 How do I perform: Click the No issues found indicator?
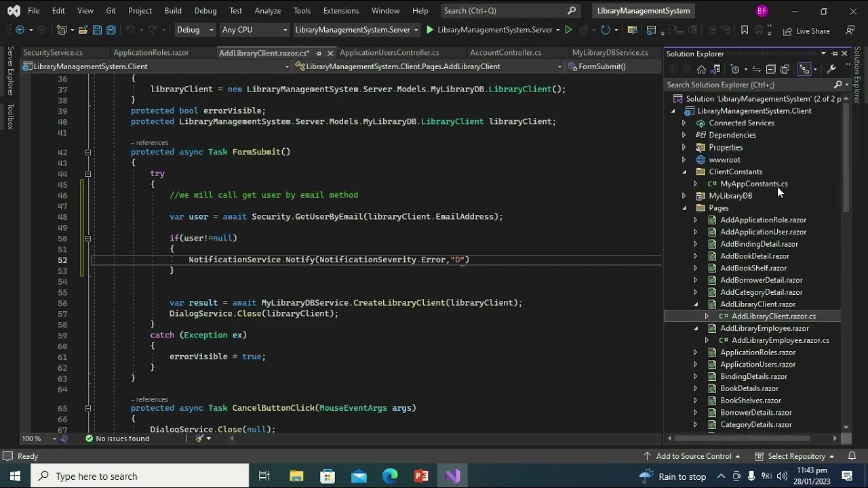coord(117,439)
